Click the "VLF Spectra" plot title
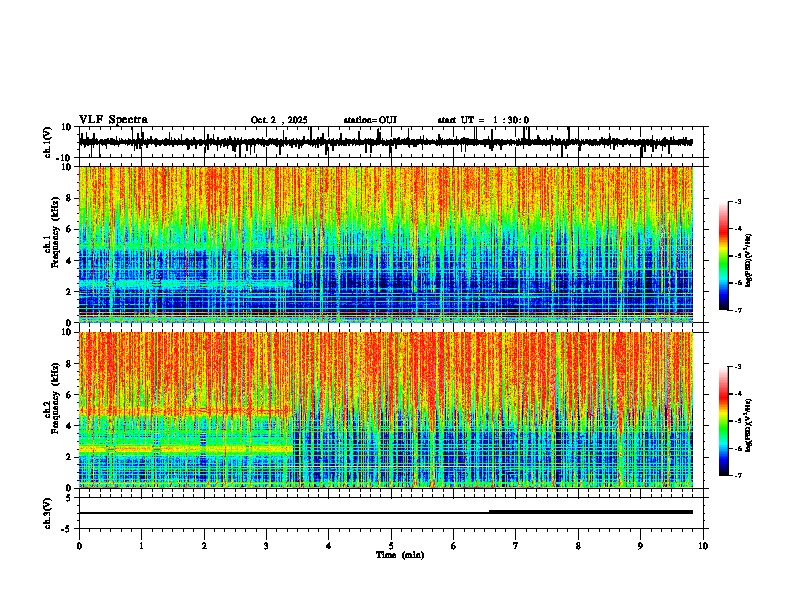The image size is (792, 612). (113, 120)
